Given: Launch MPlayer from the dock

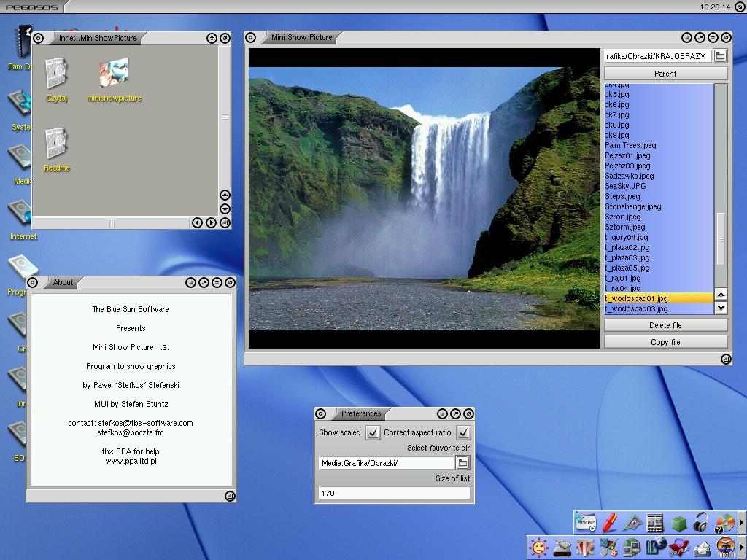Looking at the screenshot, I should pyautogui.click(x=586, y=522).
